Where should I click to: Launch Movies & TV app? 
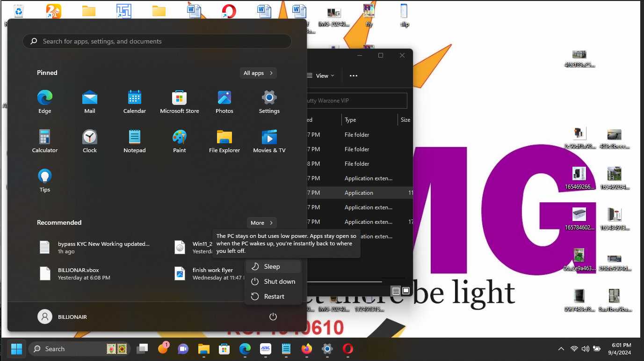click(269, 141)
